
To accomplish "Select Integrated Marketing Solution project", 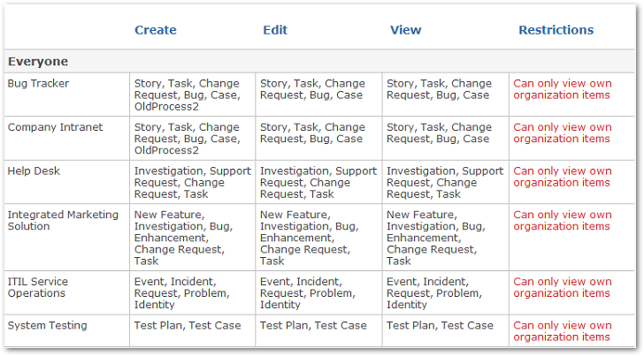I will (x=63, y=220).
